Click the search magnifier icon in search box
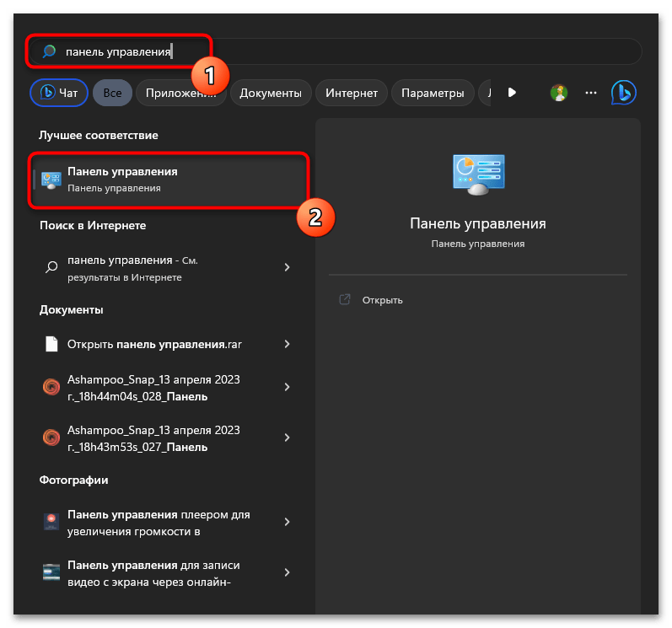Screen dimensions: 672x628 [49, 51]
